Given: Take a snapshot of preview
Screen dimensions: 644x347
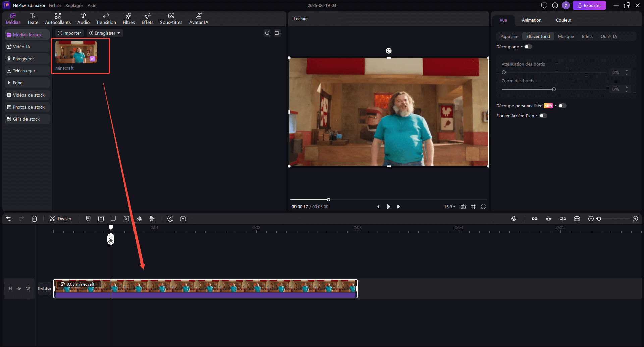Looking at the screenshot, I should (463, 207).
